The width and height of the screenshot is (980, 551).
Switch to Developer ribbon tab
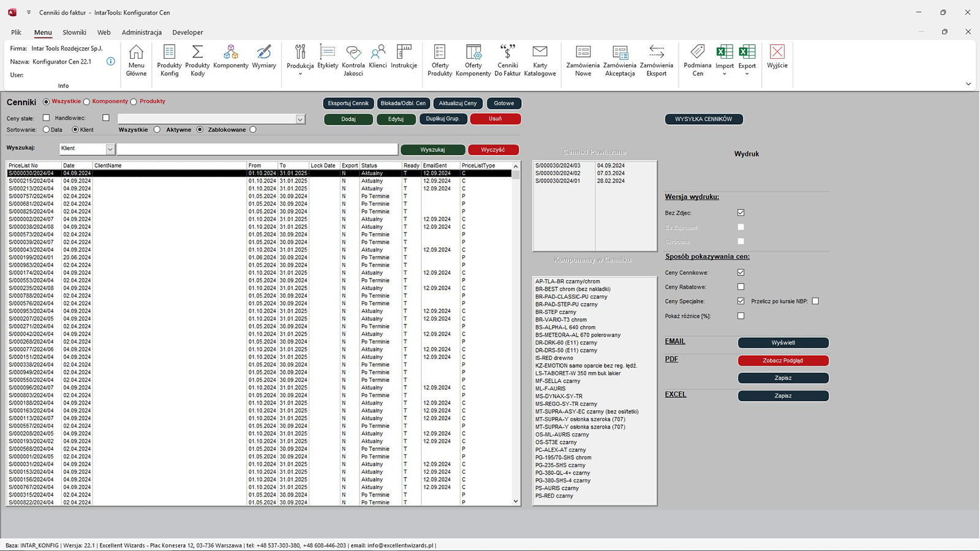(x=187, y=32)
